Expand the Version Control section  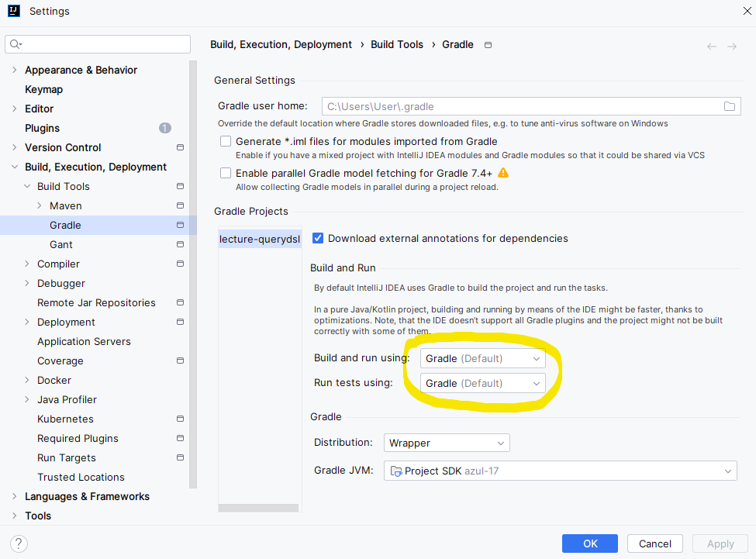pos(15,147)
